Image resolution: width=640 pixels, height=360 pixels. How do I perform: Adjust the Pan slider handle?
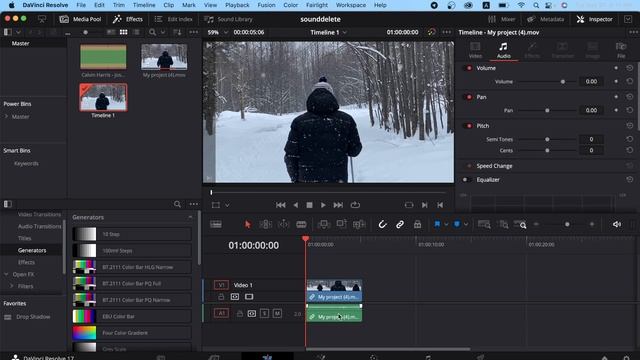click(547, 110)
